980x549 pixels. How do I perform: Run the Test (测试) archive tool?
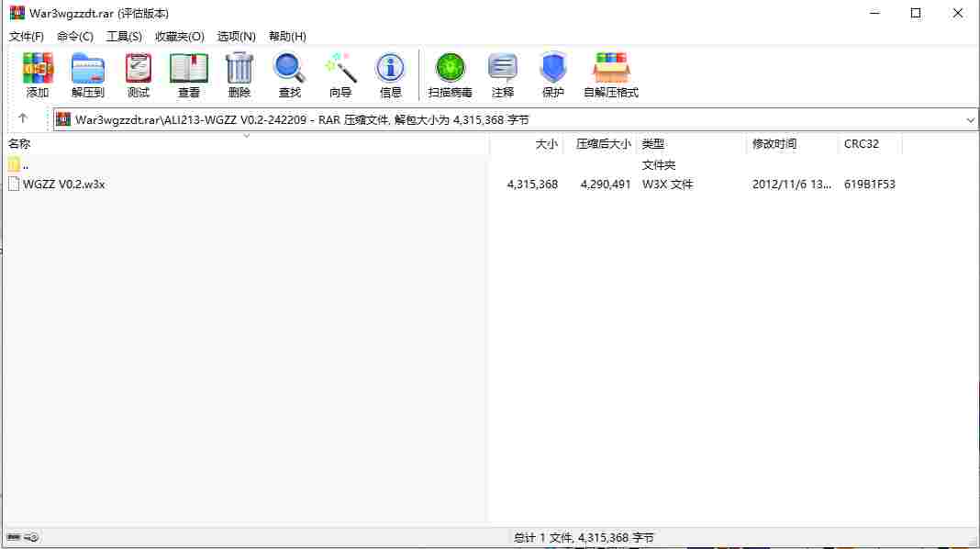point(139,75)
